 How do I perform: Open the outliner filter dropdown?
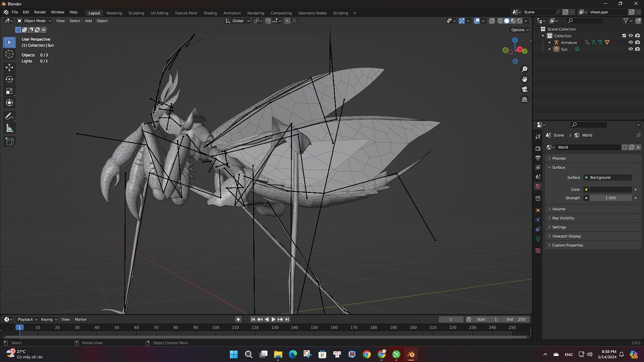click(x=627, y=21)
